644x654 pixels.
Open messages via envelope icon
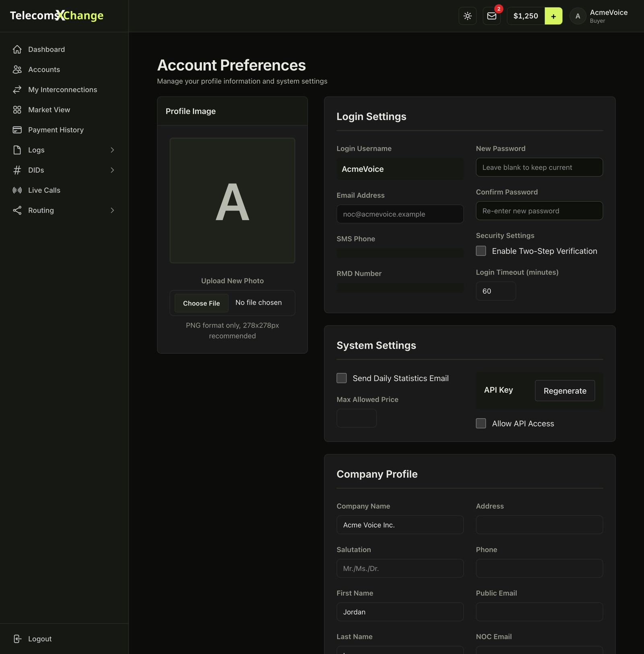491,16
